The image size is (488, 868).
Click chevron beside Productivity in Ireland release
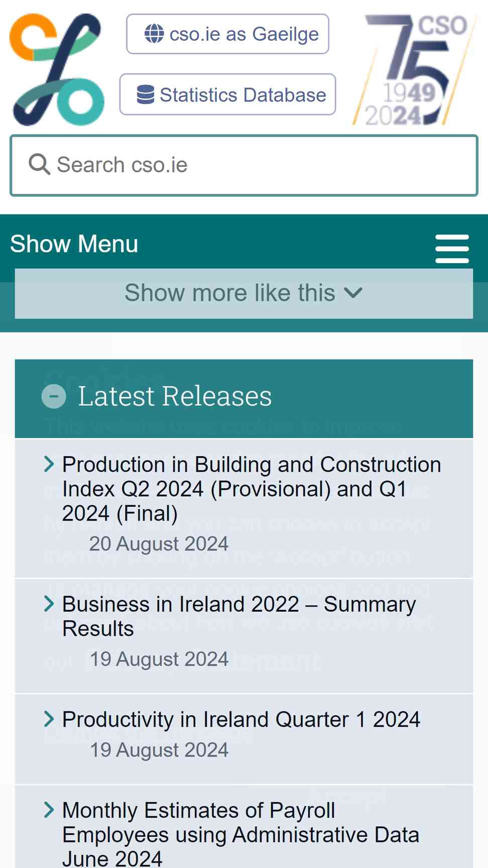[49, 719]
